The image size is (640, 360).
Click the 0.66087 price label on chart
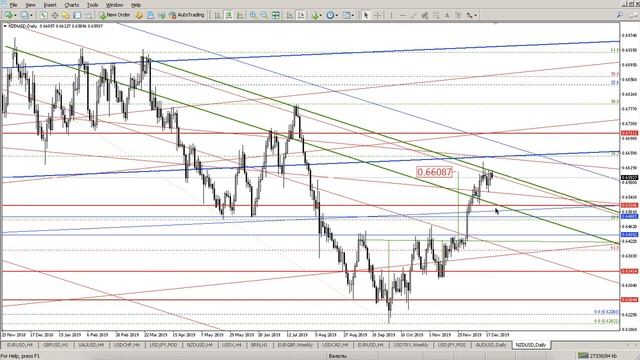[435, 172]
